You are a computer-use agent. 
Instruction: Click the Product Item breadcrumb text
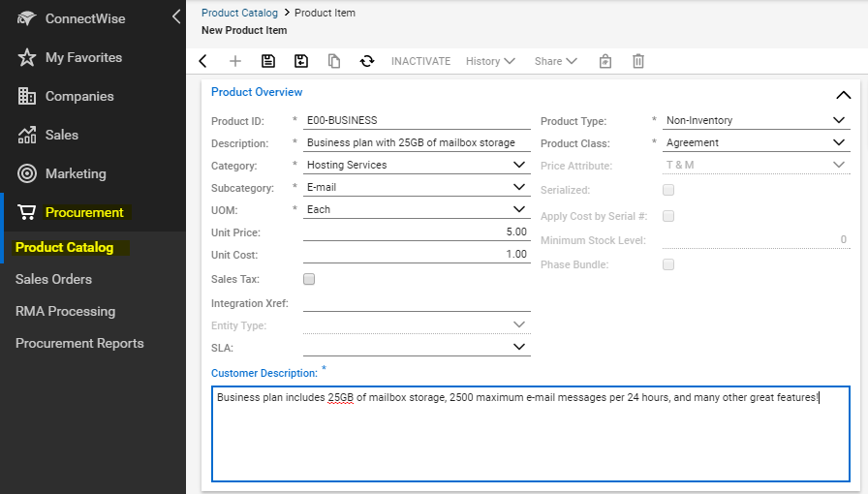[x=325, y=13]
